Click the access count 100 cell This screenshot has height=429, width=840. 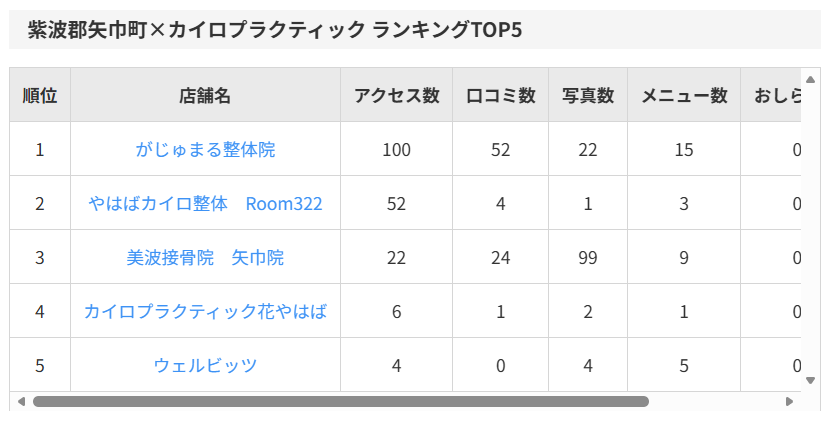[x=396, y=150]
